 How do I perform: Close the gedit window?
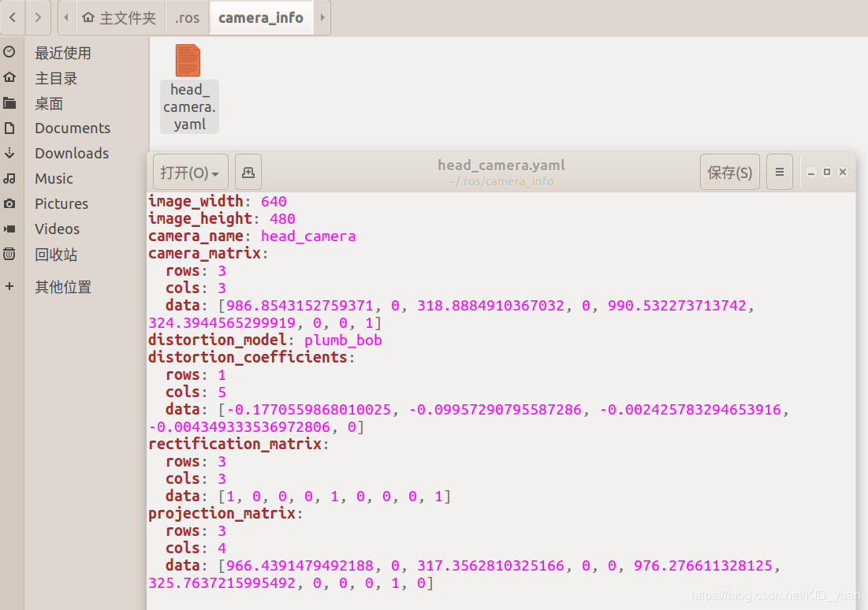pos(843,172)
